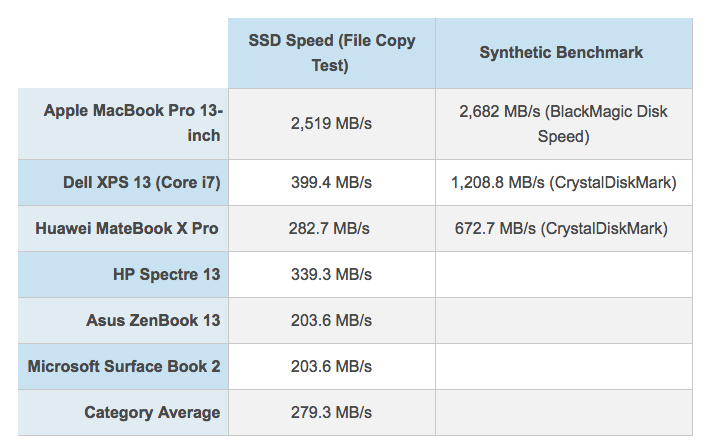This screenshot has height=445, width=709.
Task: Select the 339.3 MB/s value
Action: click(331, 275)
